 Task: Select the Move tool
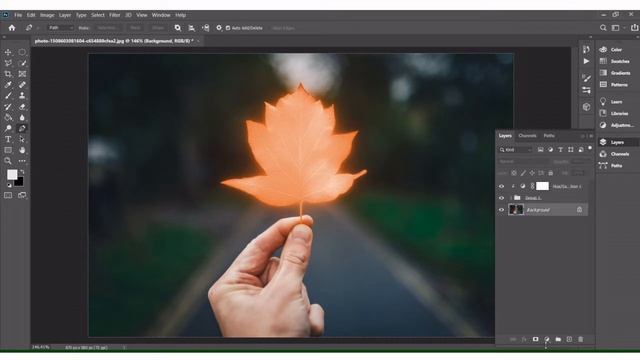pos(8,52)
